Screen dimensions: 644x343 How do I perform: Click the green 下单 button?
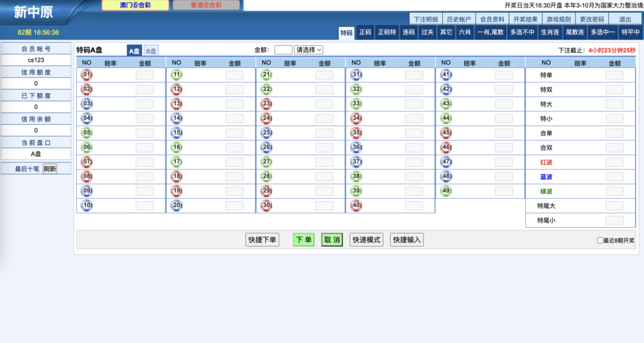point(304,240)
